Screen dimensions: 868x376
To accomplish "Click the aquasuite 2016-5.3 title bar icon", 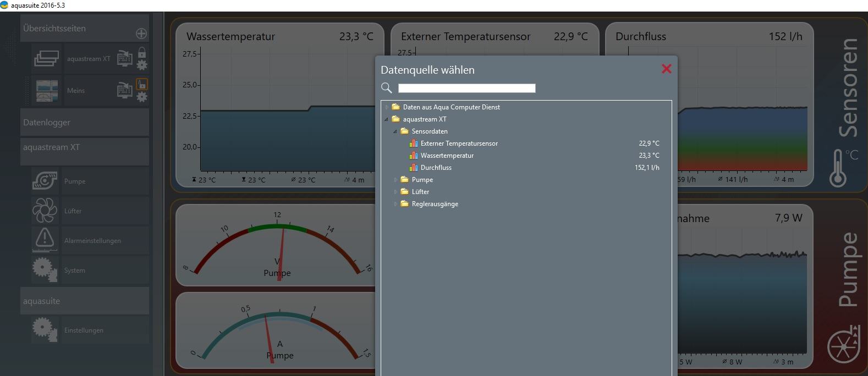I will point(4,5).
